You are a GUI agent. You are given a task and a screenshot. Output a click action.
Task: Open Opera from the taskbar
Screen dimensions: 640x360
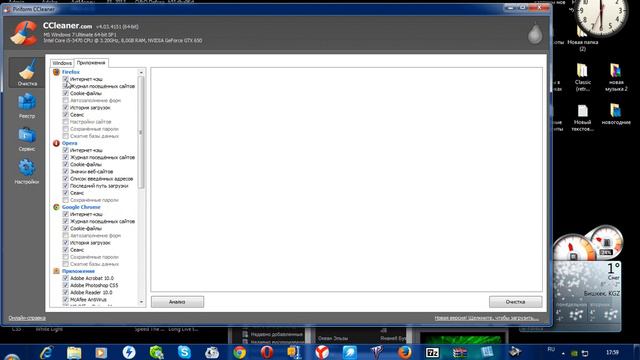(x=267, y=352)
